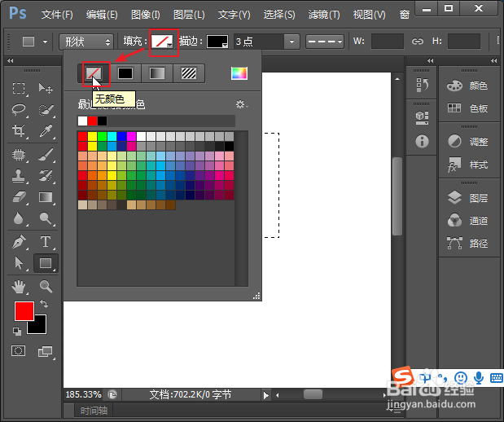The image size is (504, 422).
Task: Open the 滤镜(T) menu
Action: [324, 15]
